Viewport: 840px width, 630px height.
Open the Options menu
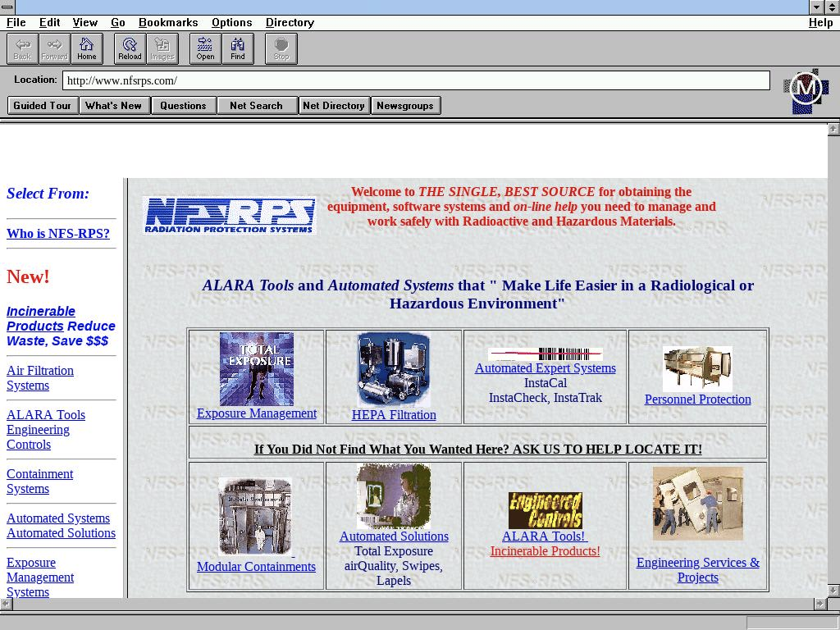(231, 22)
